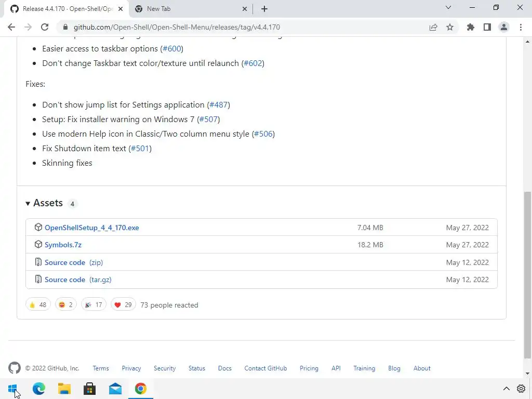Open the Status footer link
The width and height of the screenshot is (532, 399).
click(197, 368)
